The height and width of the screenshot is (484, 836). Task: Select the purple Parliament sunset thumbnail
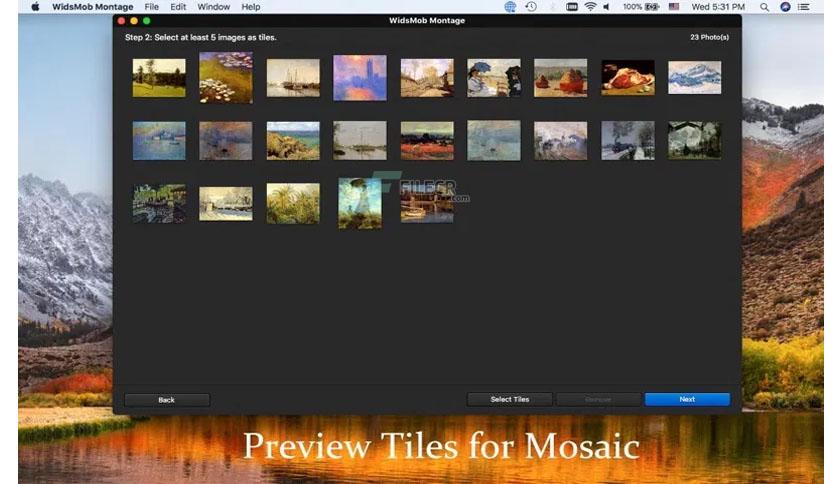pyautogui.click(x=360, y=78)
